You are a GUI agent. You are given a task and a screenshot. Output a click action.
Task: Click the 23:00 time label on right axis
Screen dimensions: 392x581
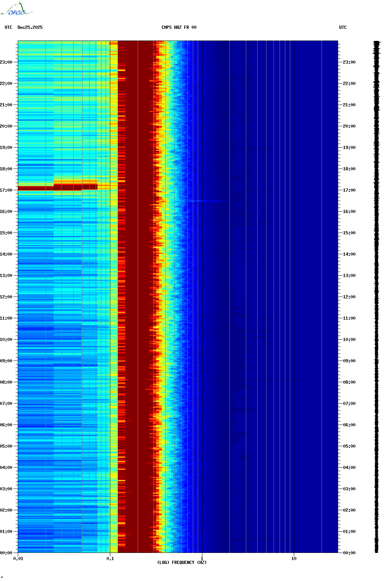[349, 62]
